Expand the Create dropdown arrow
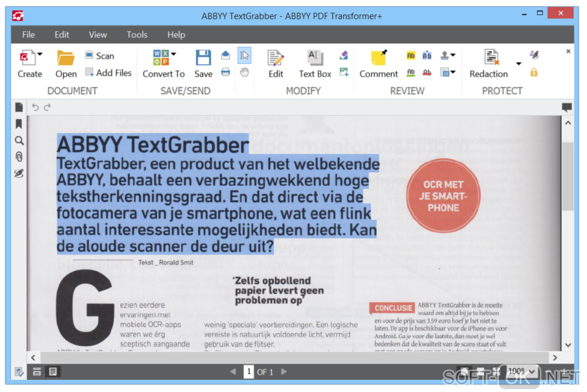The height and width of the screenshot is (392, 587). pos(40,54)
